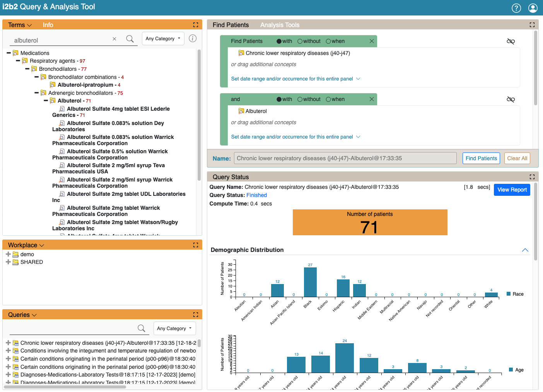
Task: Open the help question mark icon
Action: 516,8
